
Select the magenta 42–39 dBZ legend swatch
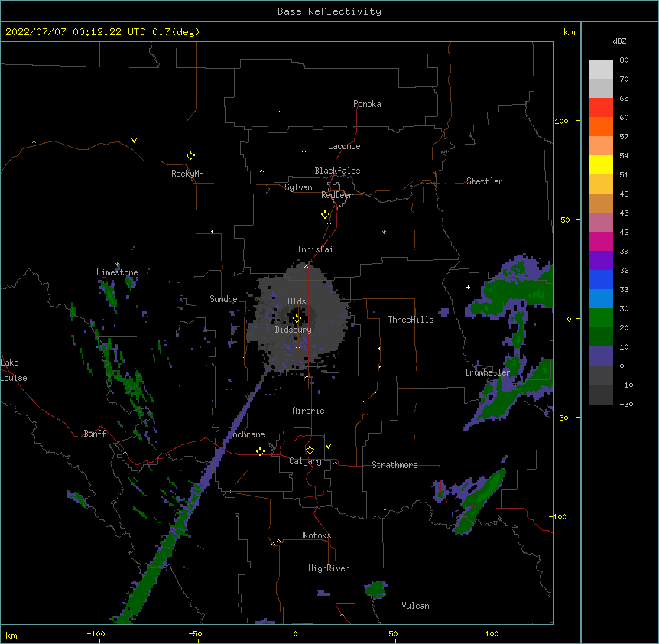pyautogui.click(x=601, y=241)
